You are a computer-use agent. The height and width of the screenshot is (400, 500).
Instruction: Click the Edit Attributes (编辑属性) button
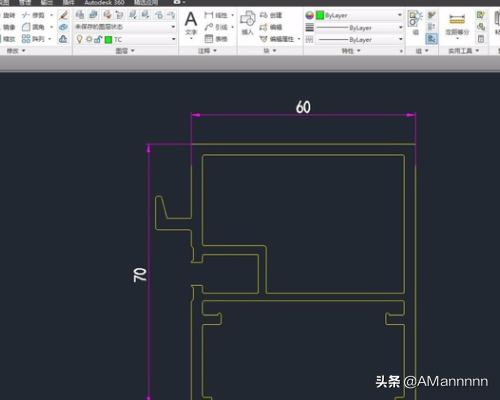tap(278, 39)
